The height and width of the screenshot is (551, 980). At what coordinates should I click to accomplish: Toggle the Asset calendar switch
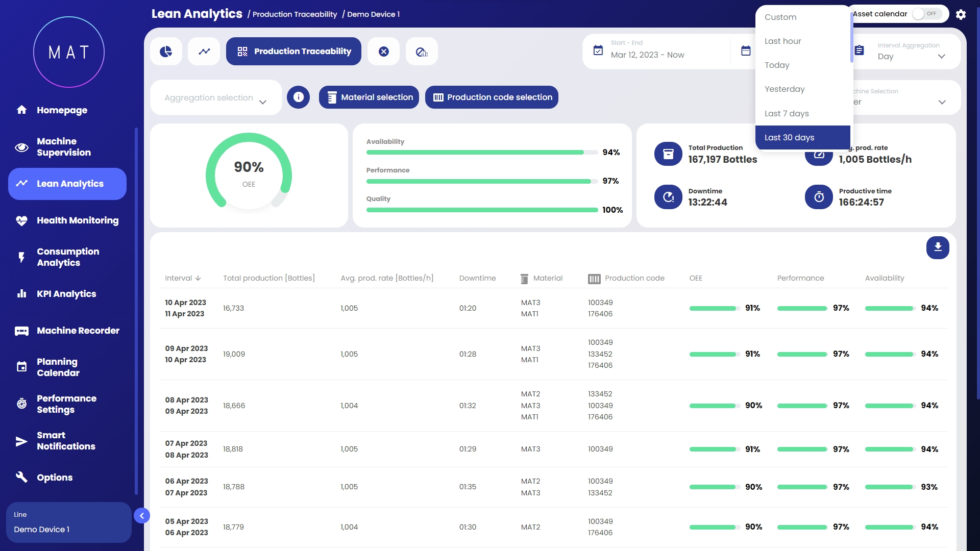926,14
